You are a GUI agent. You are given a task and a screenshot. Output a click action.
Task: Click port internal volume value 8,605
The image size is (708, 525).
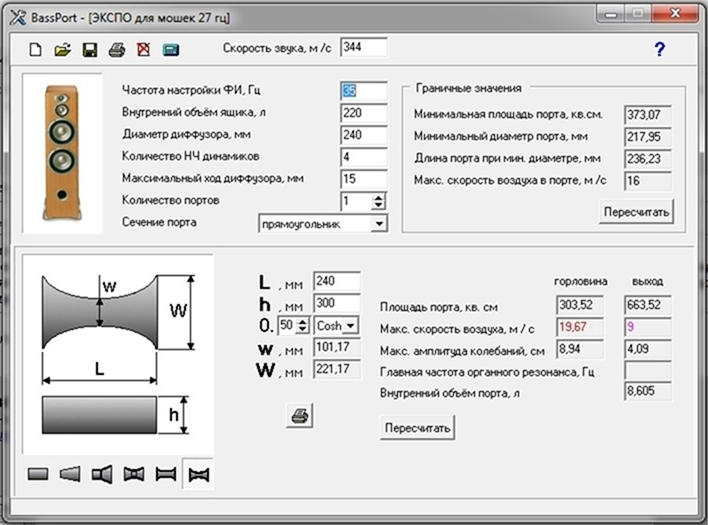tap(648, 391)
